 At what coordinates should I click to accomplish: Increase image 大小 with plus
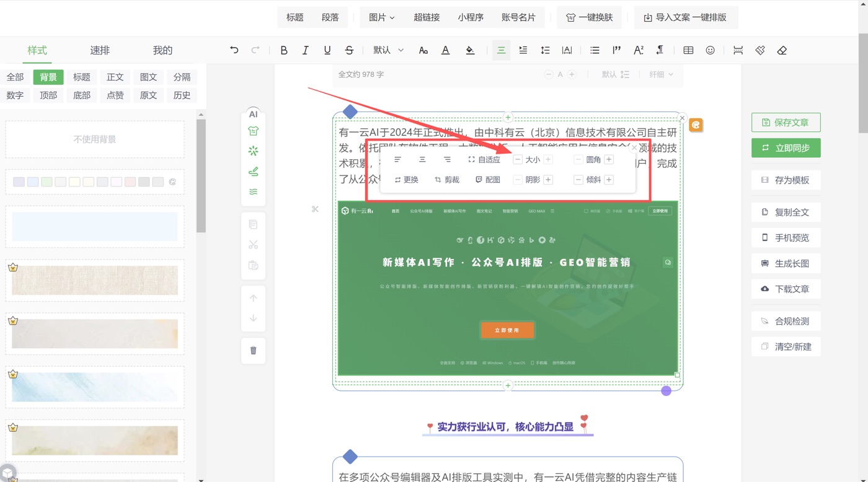coord(548,160)
